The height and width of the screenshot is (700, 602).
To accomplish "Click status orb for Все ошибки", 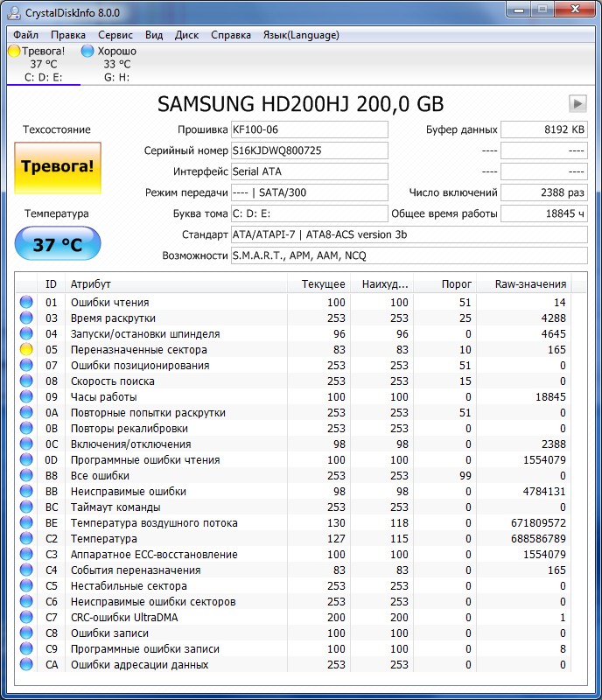I will (26, 475).
